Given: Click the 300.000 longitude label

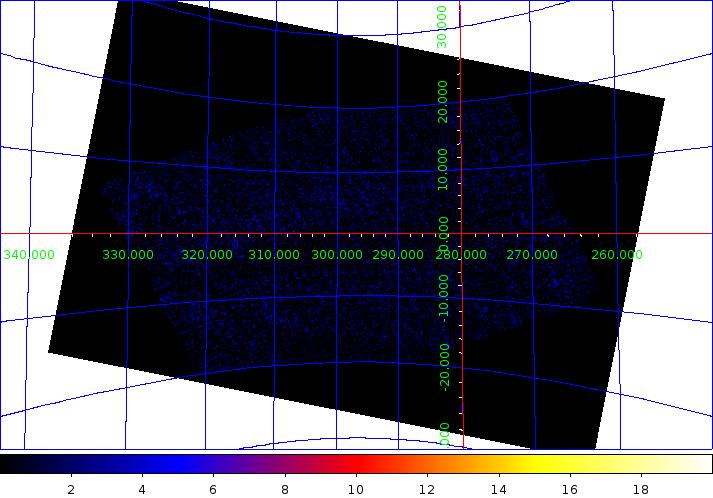Looking at the screenshot, I should pos(337,255).
